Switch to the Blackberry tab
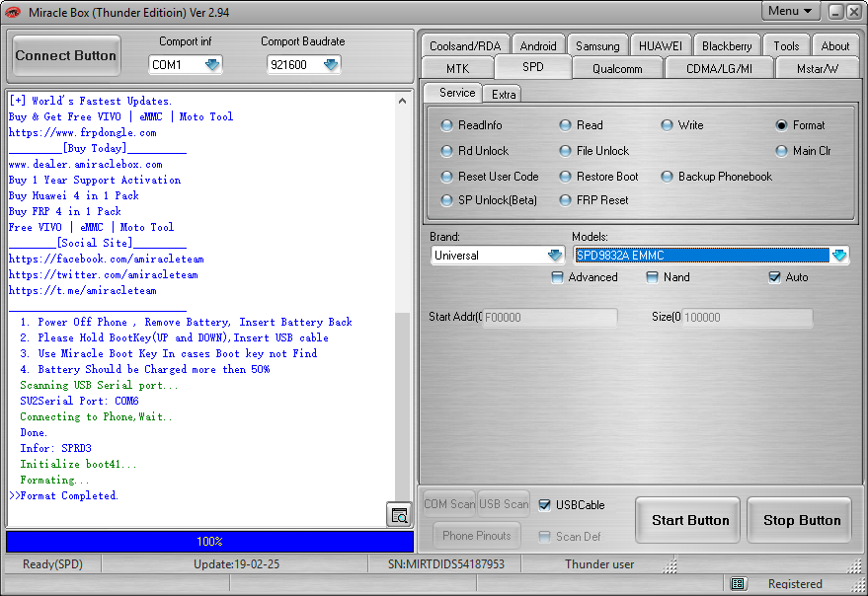The width and height of the screenshot is (868, 596). point(727,46)
